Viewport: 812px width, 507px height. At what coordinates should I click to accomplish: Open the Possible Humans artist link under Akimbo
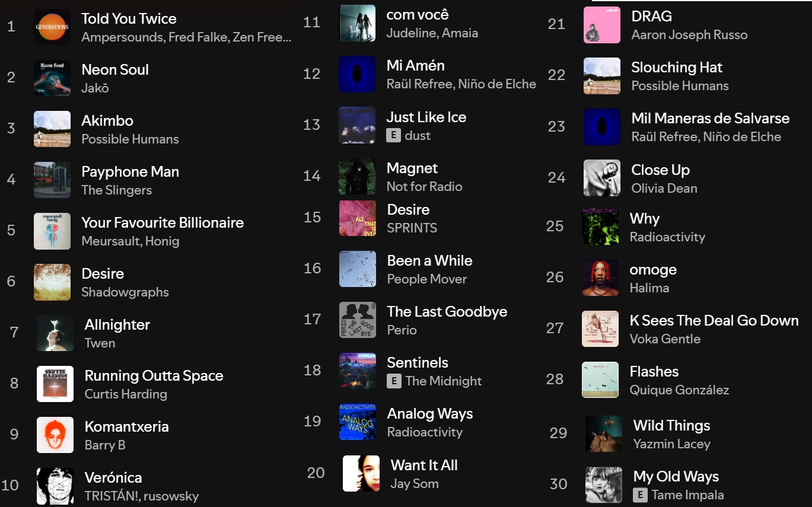click(130, 139)
